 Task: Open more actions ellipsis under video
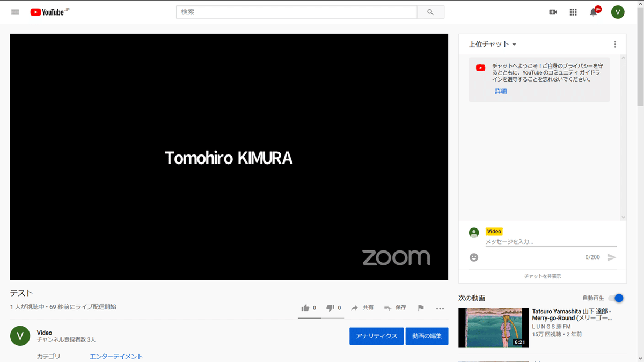click(440, 308)
